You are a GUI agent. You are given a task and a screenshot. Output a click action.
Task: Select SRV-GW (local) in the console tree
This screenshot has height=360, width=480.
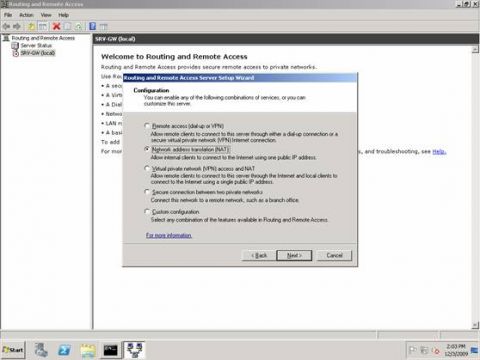pos(38,53)
